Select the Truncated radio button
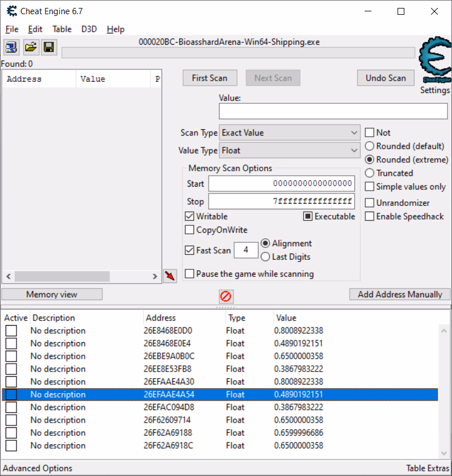Image resolution: width=452 pixels, height=476 pixels. tap(370, 173)
